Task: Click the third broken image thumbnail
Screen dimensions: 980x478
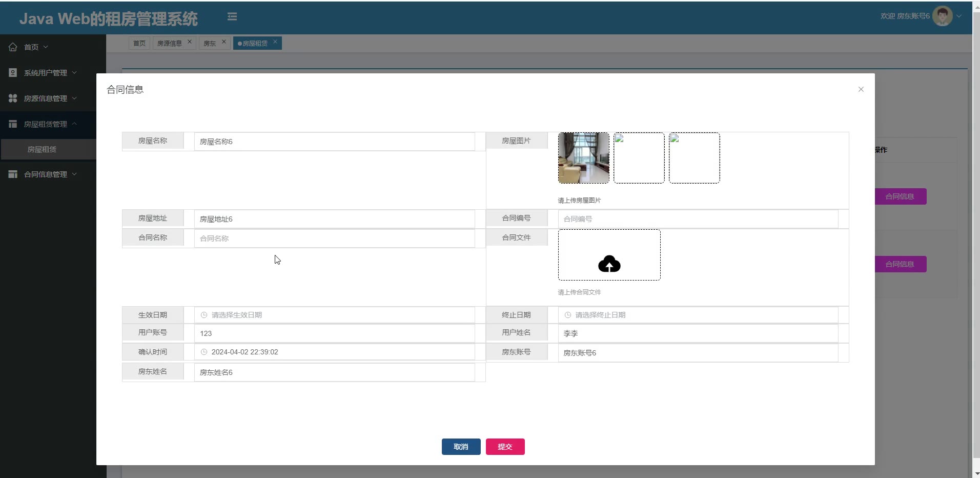Action: point(695,158)
